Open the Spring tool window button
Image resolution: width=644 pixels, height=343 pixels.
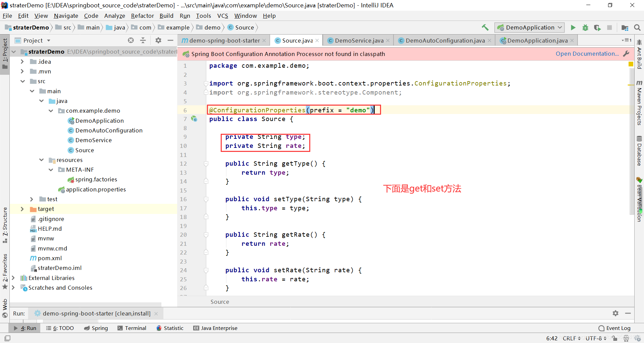(96, 328)
